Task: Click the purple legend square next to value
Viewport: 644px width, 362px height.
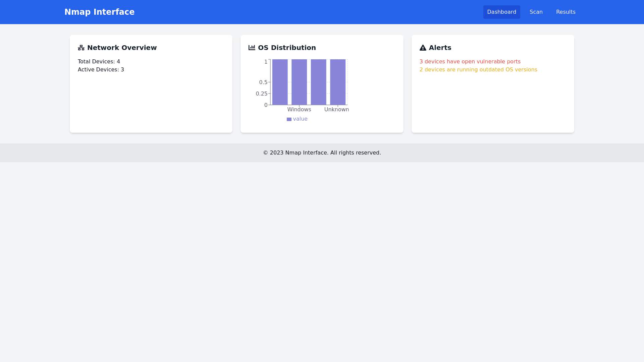Action: 289,119
